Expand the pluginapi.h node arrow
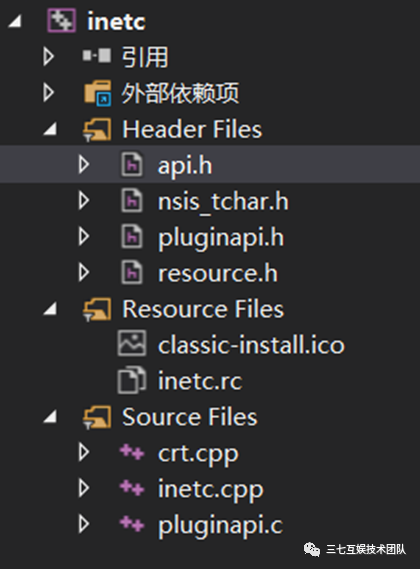The width and height of the screenshot is (420, 569). point(84,236)
